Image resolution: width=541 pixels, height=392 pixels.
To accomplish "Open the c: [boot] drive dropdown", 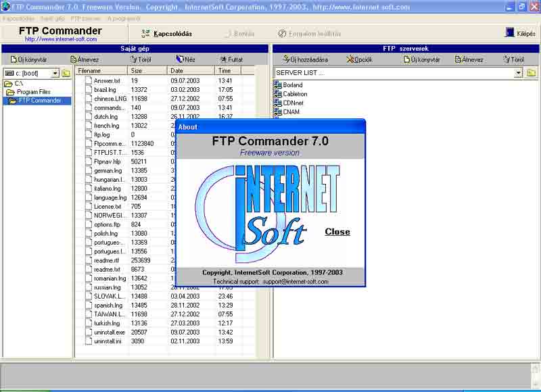I will tap(55, 74).
